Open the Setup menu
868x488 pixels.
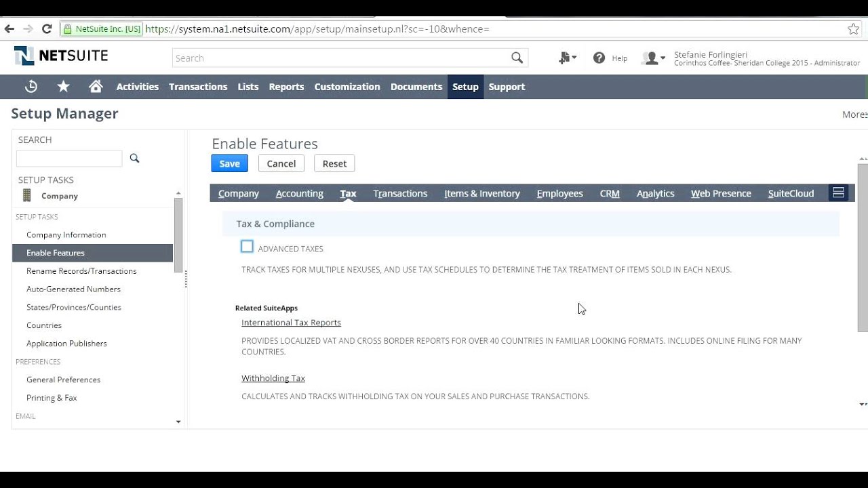click(465, 87)
